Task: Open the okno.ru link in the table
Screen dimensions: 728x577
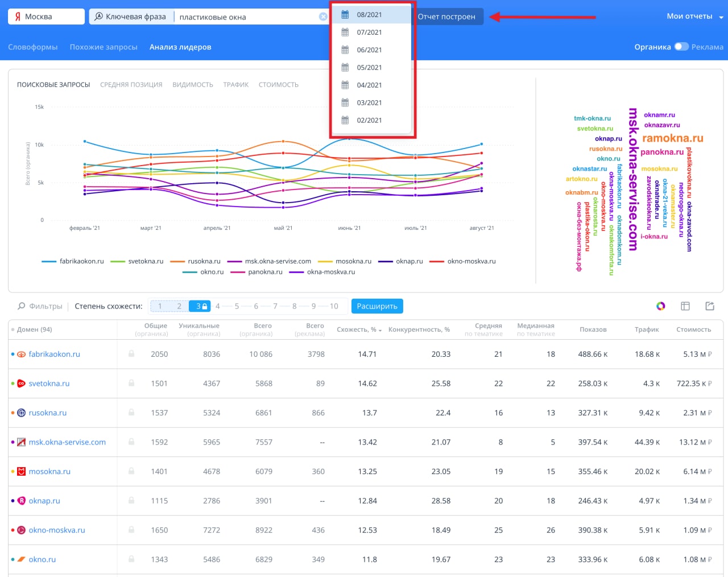Action: tap(43, 559)
